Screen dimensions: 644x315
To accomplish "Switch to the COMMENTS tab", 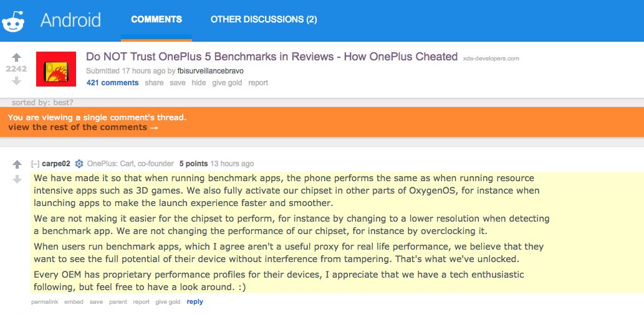I will point(156,19).
